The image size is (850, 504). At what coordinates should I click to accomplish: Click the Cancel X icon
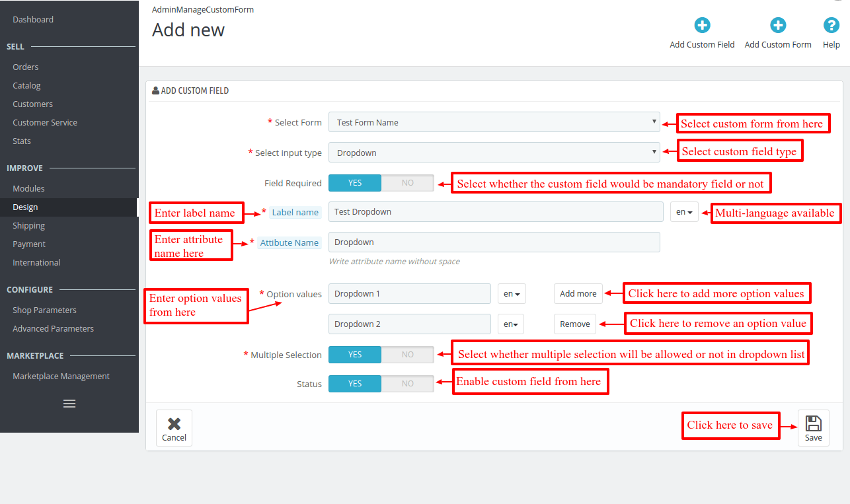click(x=174, y=422)
